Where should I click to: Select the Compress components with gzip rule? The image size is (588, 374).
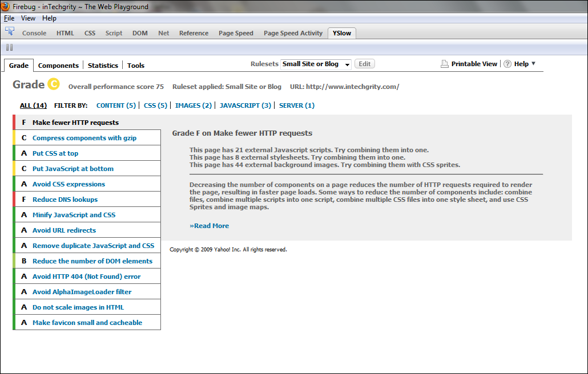click(x=87, y=138)
